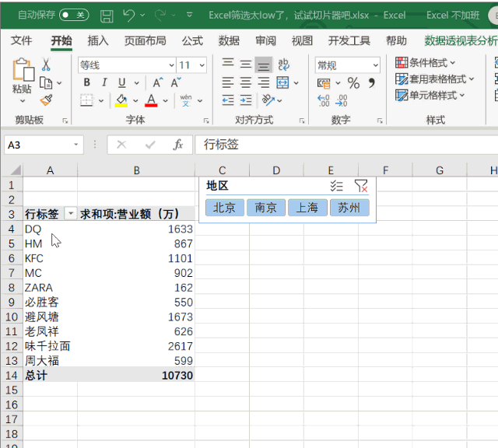This screenshot has width=498, height=448.
Task: Open the 对齐方式 group dialog launcher
Action: [302, 121]
